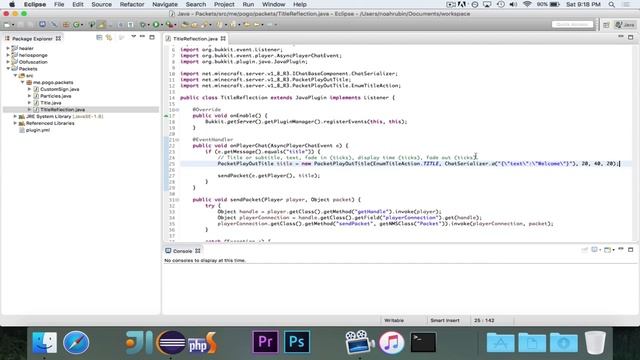Select Particles.java in Package Explorer
Viewport: 640px width, 360px height.
pyautogui.click(x=56, y=96)
